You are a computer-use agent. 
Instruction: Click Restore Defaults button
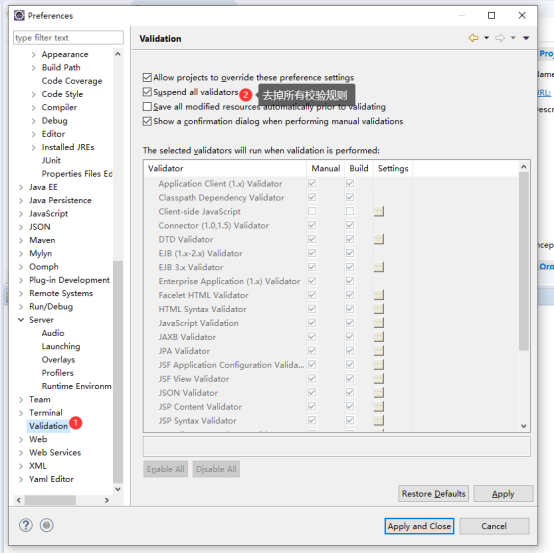click(x=433, y=494)
